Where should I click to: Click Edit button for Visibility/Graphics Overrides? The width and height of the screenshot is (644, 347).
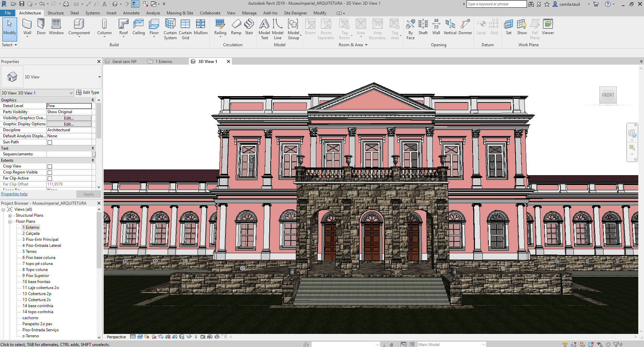pyautogui.click(x=69, y=118)
